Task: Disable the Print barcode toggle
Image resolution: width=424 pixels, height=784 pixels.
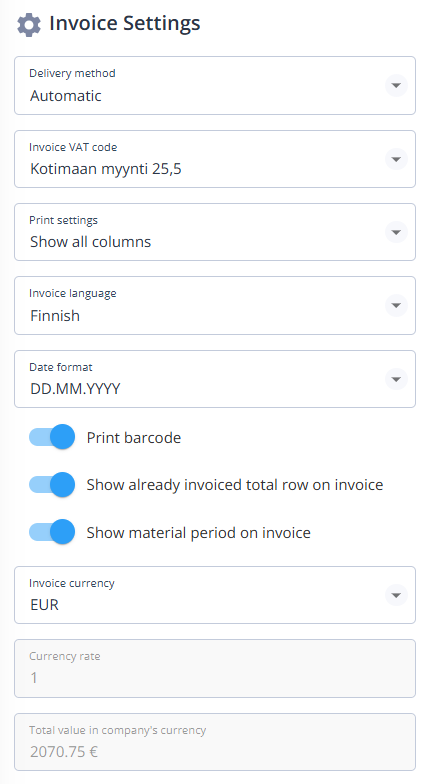Action: (x=52, y=437)
